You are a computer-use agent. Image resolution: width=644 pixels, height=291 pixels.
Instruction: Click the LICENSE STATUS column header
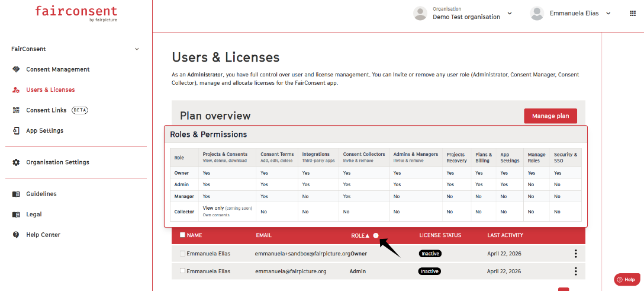[440, 235]
